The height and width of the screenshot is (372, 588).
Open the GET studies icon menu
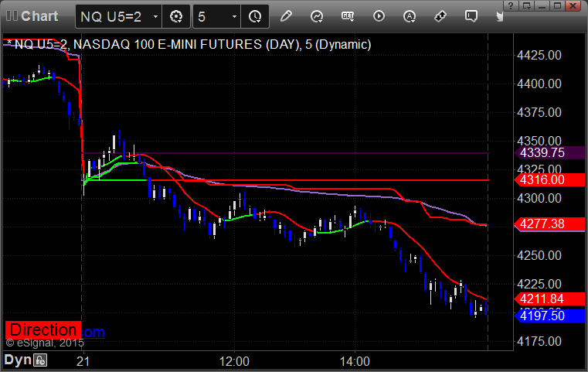point(348,16)
